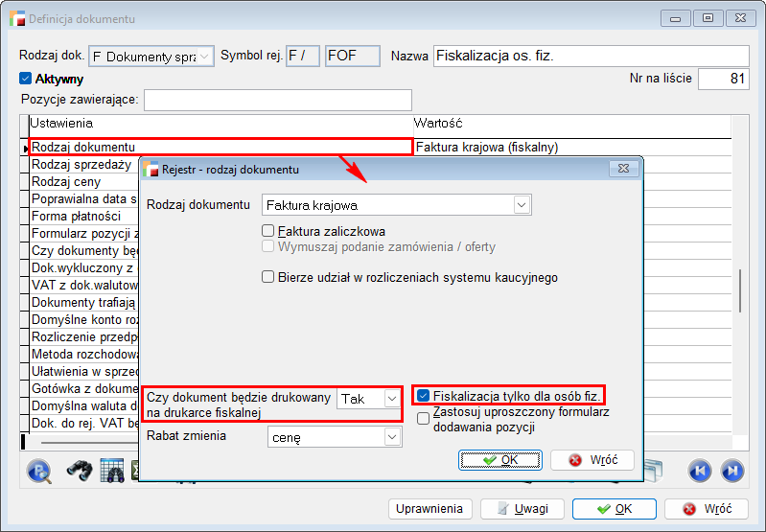Screen dimensions: 766x532
Task: Toggle the Aktywny checkbox
Action: point(26,80)
